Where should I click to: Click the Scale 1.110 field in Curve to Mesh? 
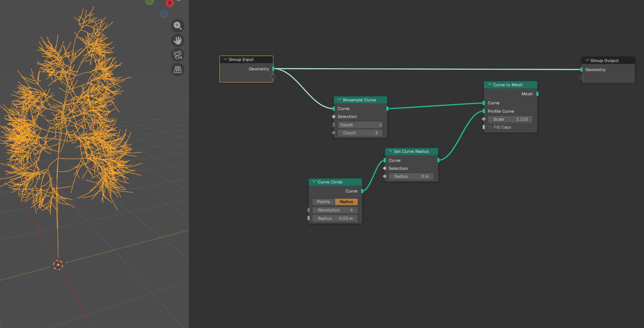point(510,119)
